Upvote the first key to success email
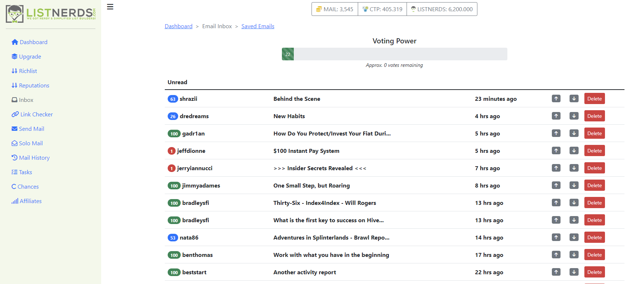Viewport: 644px width, 284px height. (x=556, y=220)
